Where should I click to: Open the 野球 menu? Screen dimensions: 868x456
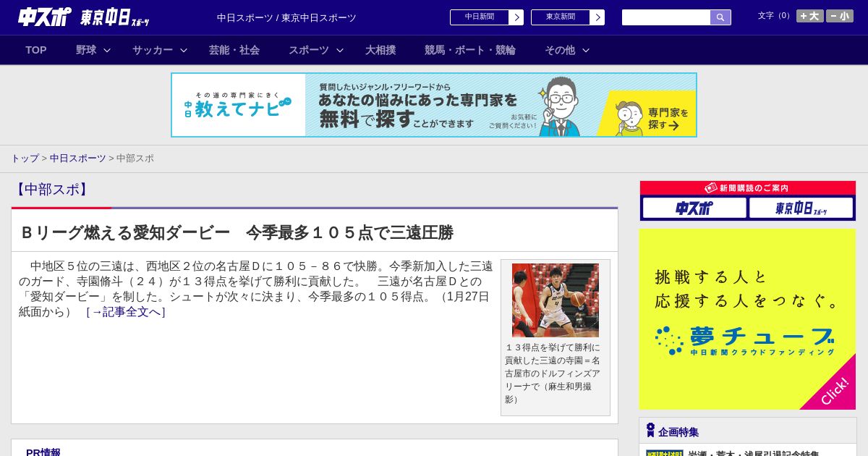(x=86, y=50)
